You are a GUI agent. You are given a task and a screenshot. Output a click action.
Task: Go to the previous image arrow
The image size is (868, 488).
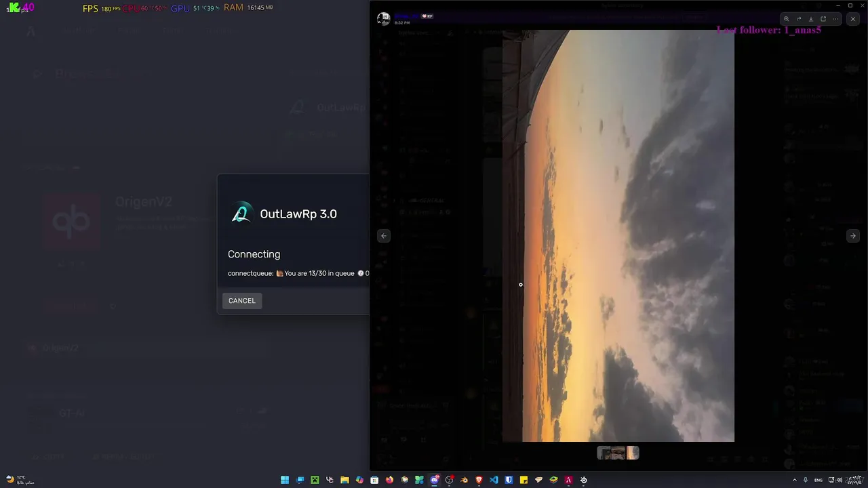[x=384, y=236]
